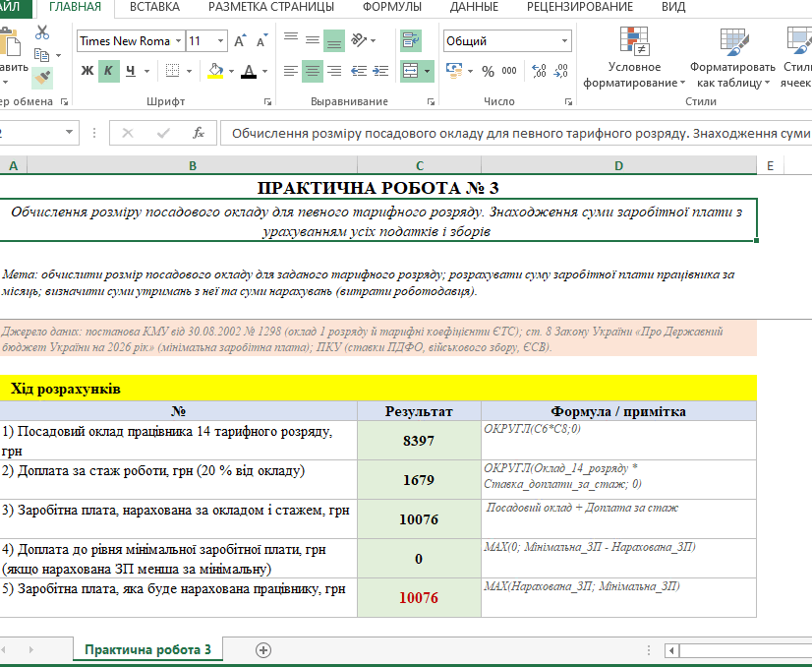Select Практична робота 3 sheet tab

pyautogui.click(x=147, y=649)
